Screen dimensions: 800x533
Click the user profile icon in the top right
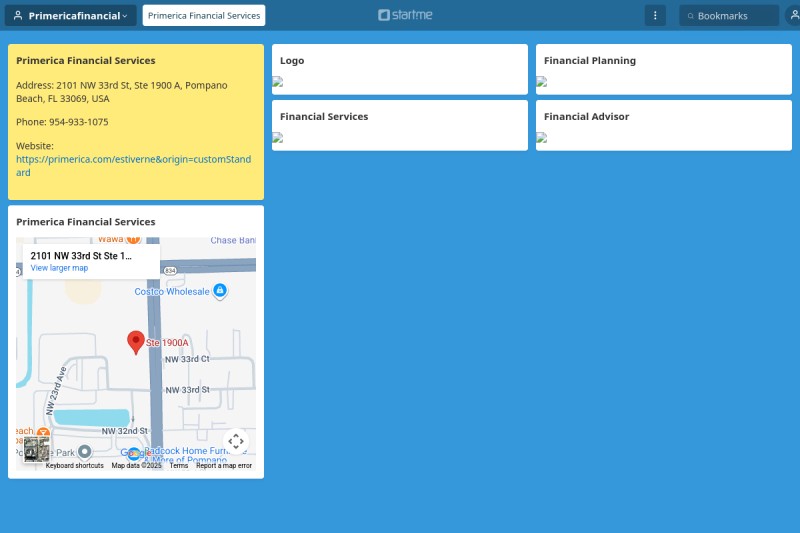[794, 15]
